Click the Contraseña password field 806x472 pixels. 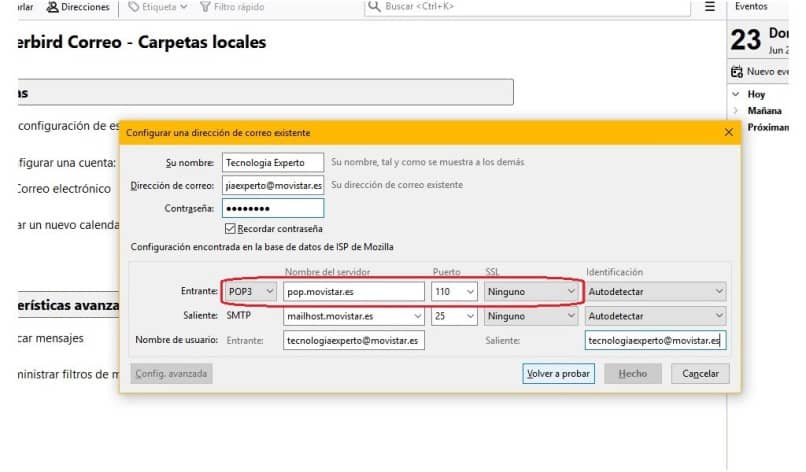273,208
